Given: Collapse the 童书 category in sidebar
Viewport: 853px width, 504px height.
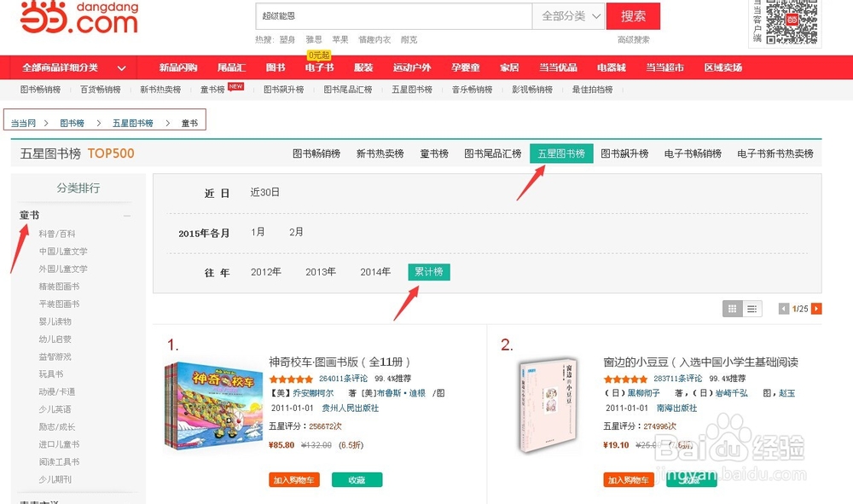Looking at the screenshot, I should 125,215.
